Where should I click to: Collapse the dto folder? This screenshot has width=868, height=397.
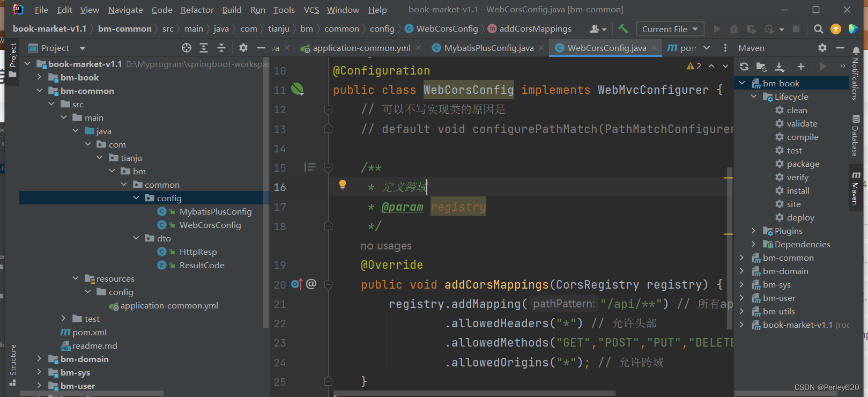click(136, 238)
